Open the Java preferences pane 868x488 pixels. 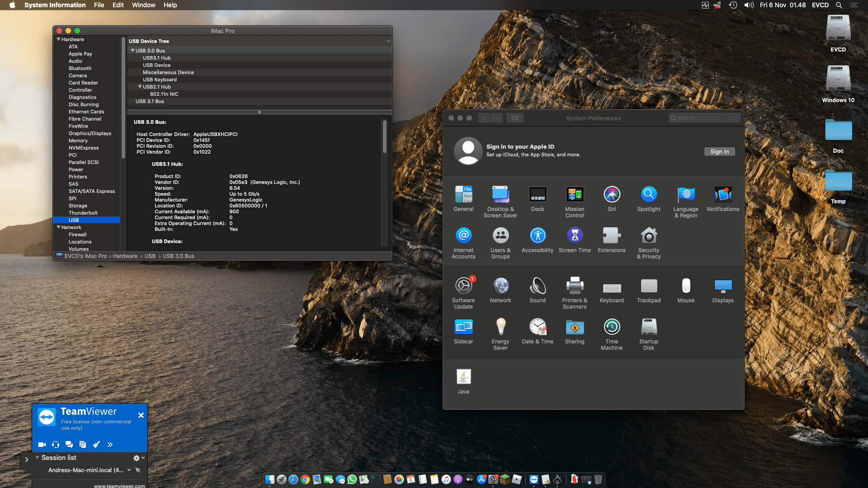pos(463,381)
